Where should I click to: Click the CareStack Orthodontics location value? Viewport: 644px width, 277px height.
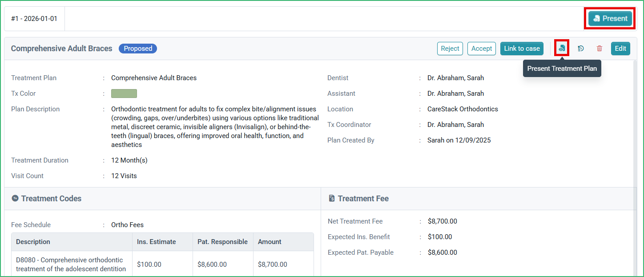click(x=463, y=109)
